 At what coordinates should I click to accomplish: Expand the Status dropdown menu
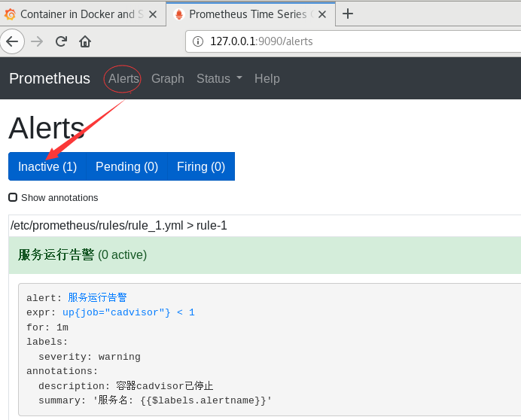tap(219, 79)
